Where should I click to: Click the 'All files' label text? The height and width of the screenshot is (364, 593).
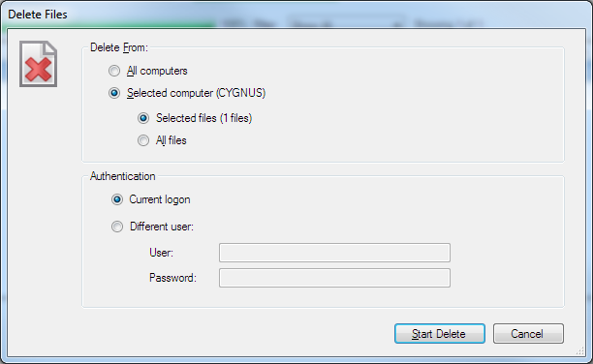(171, 140)
